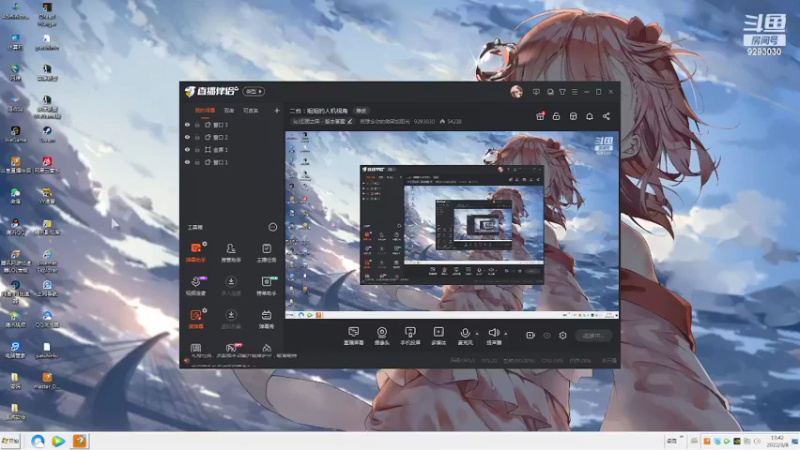800x450 pixels.
Task: Open the ranking assistant tool with green badge
Action: click(266, 285)
